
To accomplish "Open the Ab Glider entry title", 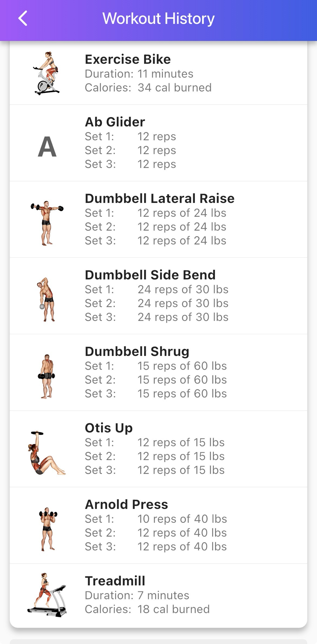I will [115, 122].
